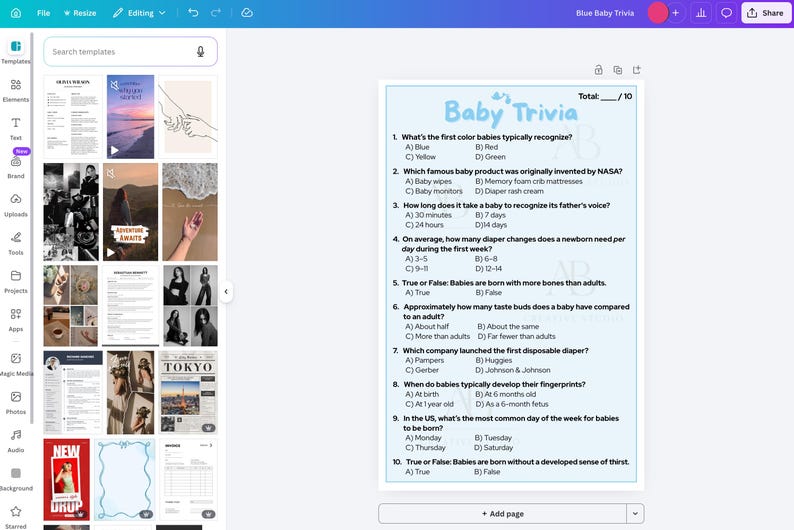Redo the last action
794x530 pixels.
pos(216,13)
